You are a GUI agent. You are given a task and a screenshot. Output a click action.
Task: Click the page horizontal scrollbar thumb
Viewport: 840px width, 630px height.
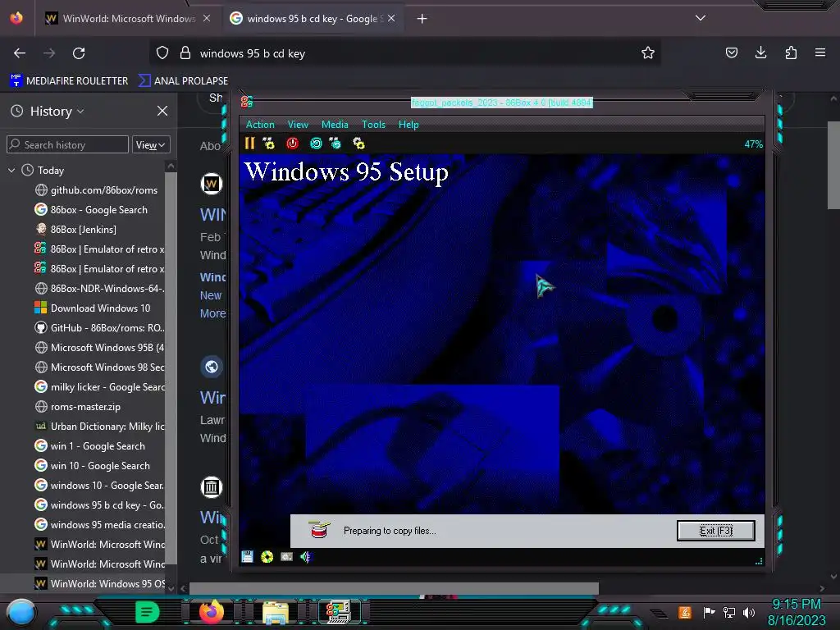(394, 588)
